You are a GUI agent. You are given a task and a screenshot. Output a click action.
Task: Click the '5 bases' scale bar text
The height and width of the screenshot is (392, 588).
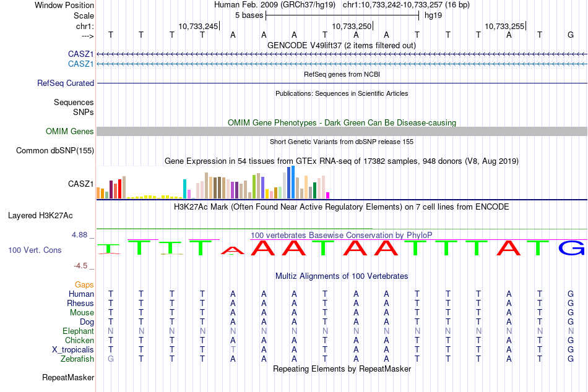249,15
